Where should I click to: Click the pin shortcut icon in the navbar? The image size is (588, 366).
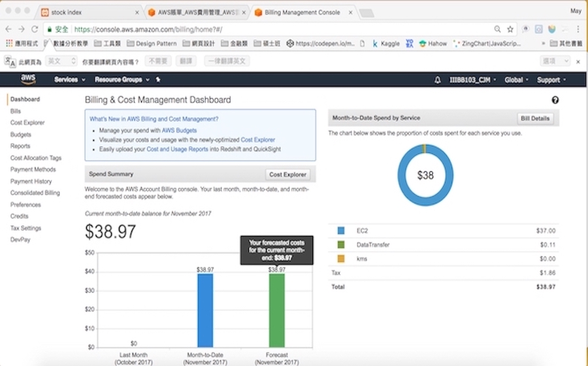(x=158, y=80)
